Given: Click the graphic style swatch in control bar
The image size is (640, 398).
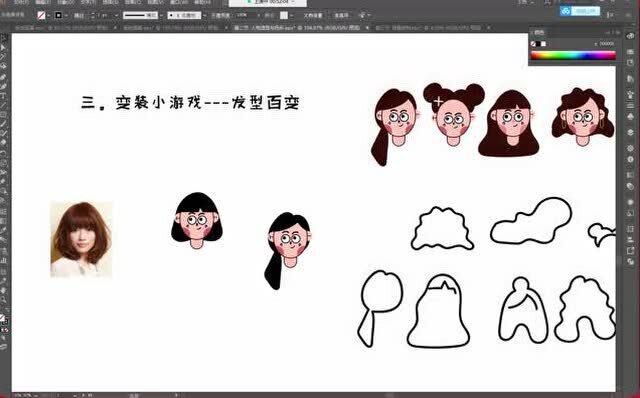Looking at the screenshot, I should (x=284, y=15).
